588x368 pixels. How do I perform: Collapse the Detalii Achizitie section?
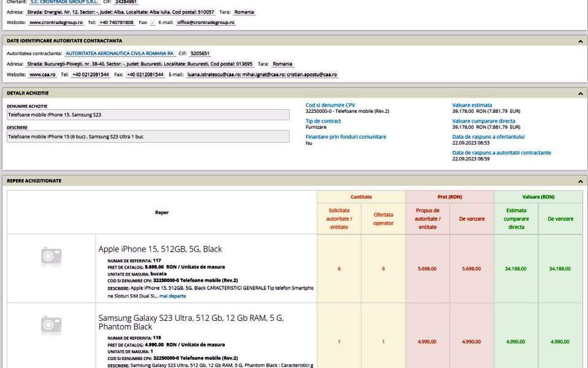click(580, 93)
